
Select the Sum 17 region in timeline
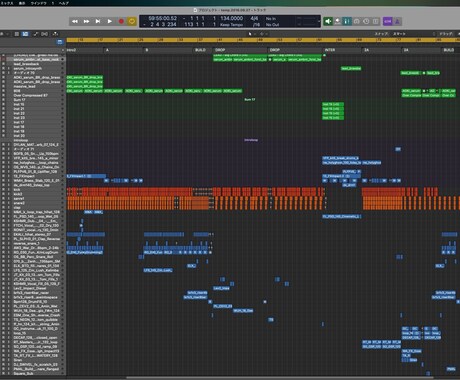point(250,100)
